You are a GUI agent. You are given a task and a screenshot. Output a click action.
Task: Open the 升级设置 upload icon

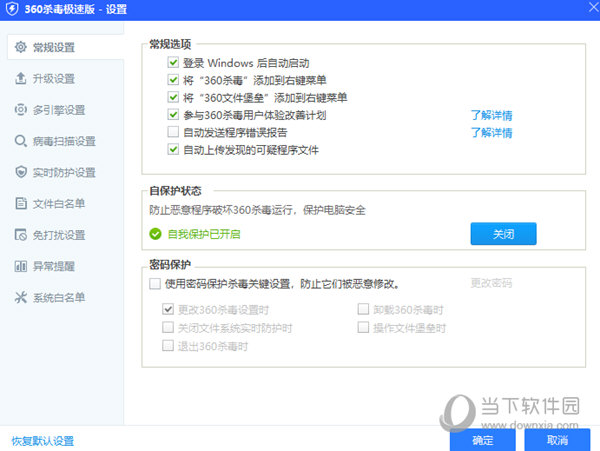click(20, 78)
